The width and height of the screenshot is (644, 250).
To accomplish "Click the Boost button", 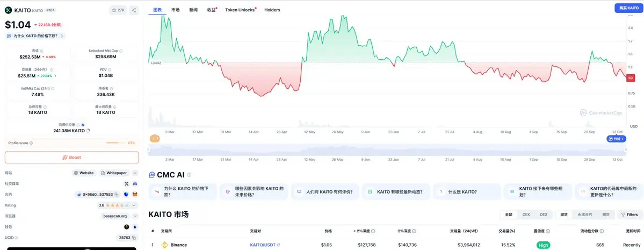I will (71, 158).
